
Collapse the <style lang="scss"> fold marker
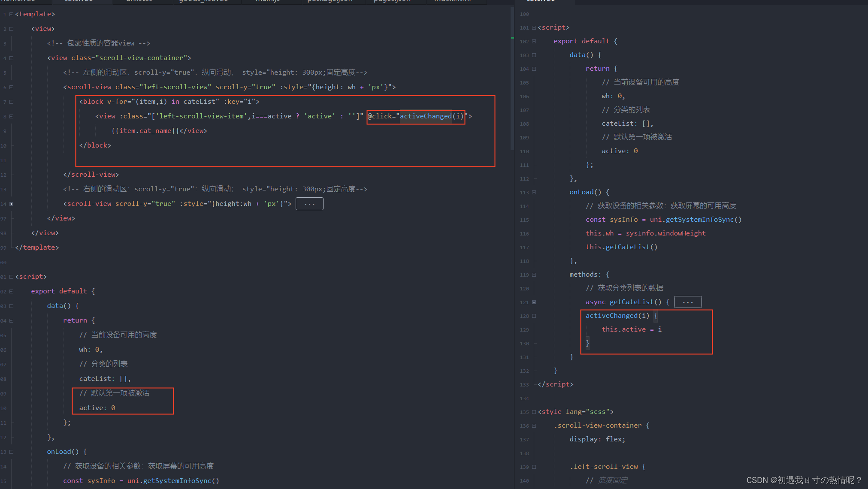pyautogui.click(x=534, y=412)
